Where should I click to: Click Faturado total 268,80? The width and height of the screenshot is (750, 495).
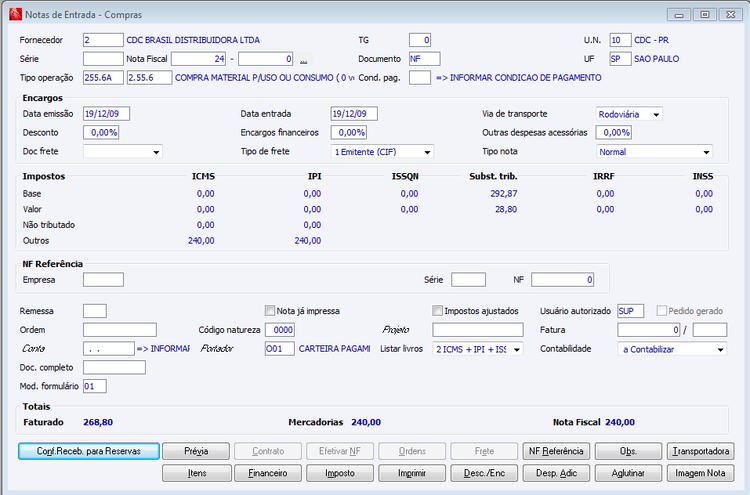98,422
